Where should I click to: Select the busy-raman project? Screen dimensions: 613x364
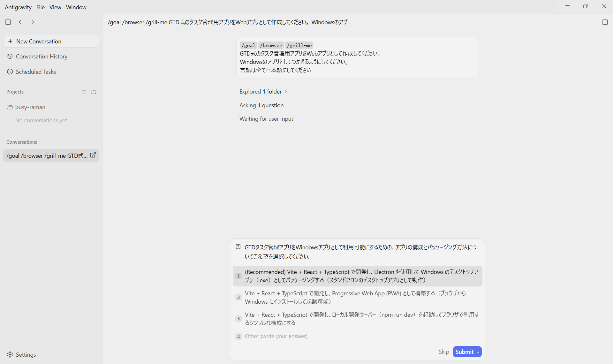[x=30, y=107]
